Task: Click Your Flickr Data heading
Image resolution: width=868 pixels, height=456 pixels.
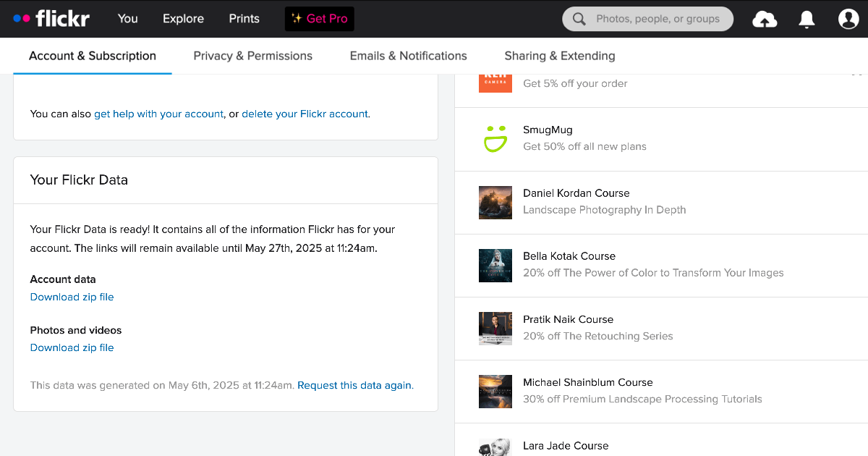Action: 79,180
